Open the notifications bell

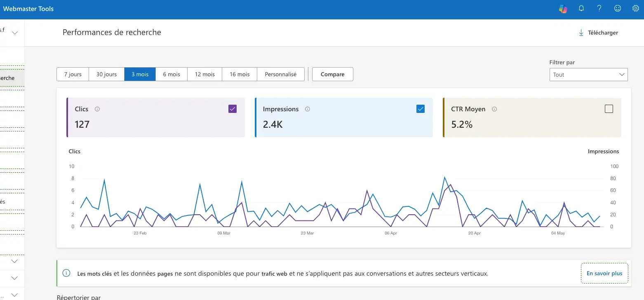click(581, 9)
